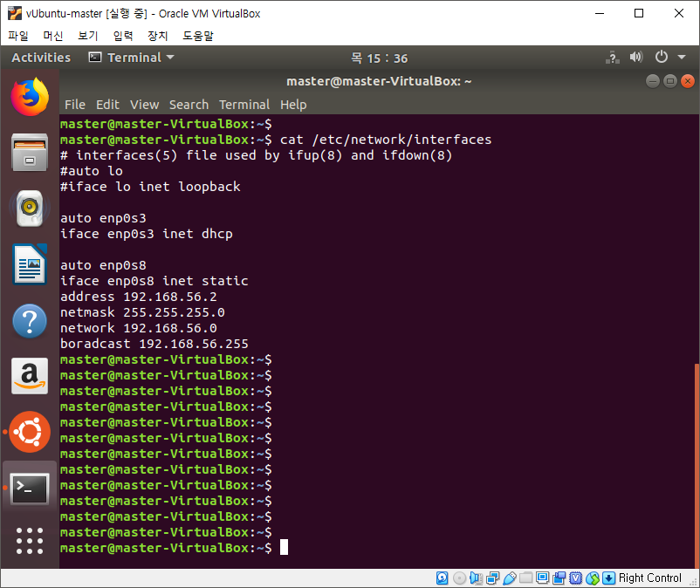Open the Terminal menu in terminal menubar
This screenshot has height=588, width=700.
[x=244, y=105]
